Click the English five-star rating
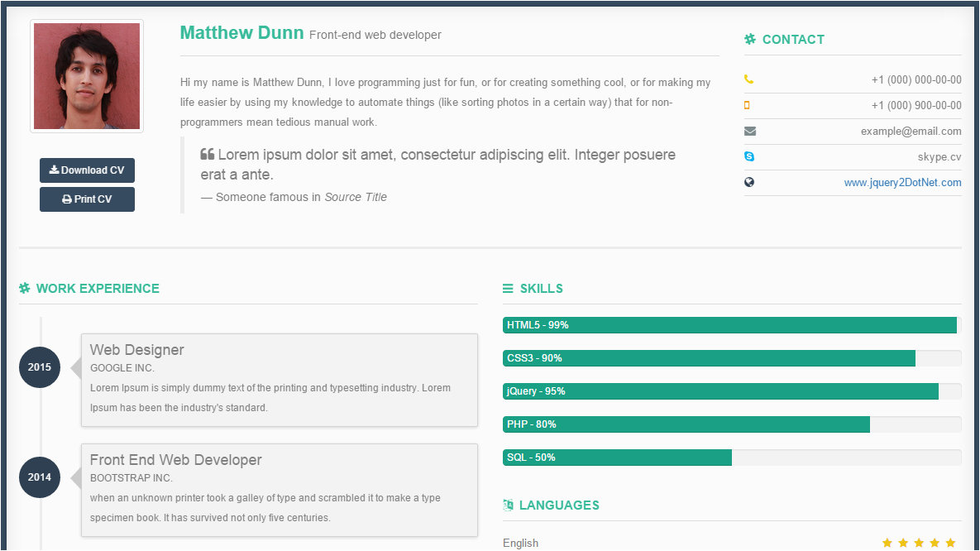The height and width of the screenshot is (551, 980). (x=919, y=544)
